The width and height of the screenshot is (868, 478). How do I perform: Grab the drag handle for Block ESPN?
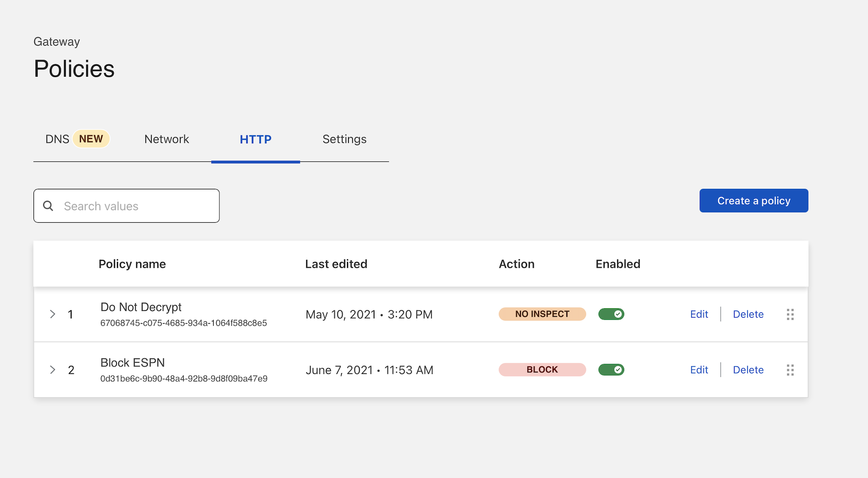pos(790,370)
